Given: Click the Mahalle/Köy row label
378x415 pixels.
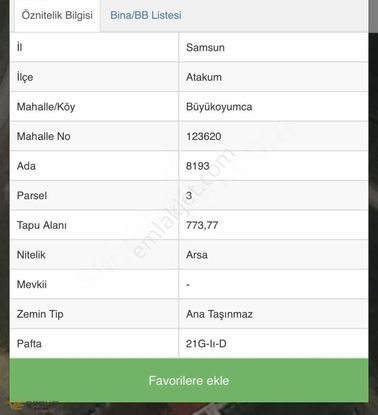Looking at the screenshot, I should pyautogui.click(x=46, y=107).
